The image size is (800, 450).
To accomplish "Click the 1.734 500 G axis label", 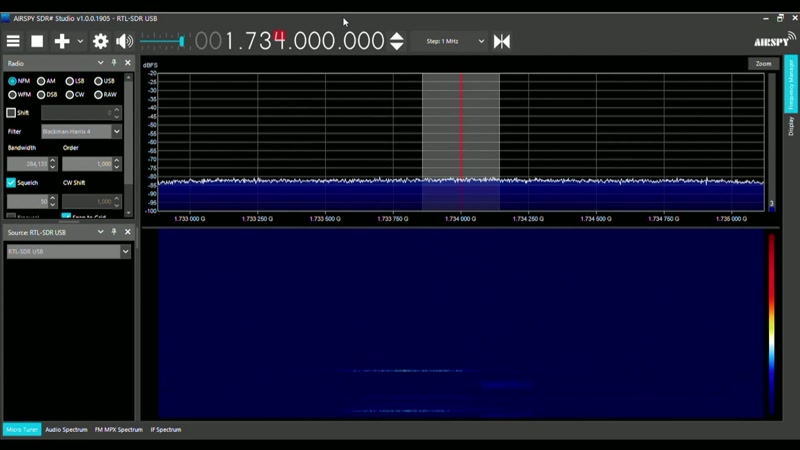I will [x=596, y=219].
